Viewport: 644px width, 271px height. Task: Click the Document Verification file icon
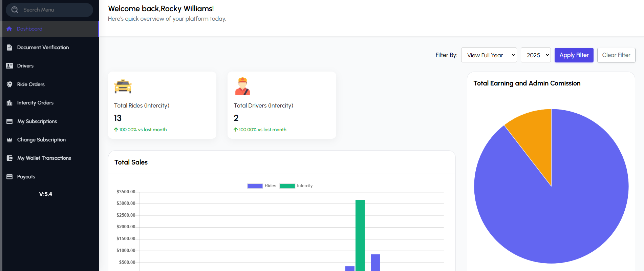9,47
